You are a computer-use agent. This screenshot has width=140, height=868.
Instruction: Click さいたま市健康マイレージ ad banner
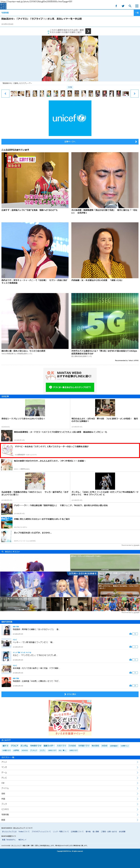coord(70,718)
